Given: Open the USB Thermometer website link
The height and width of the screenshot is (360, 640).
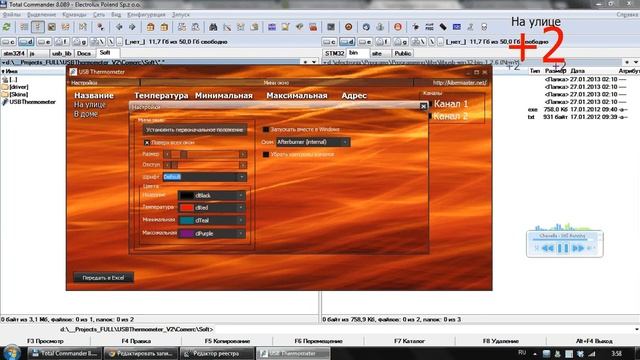Looking at the screenshot, I should [x=460, y=83].
